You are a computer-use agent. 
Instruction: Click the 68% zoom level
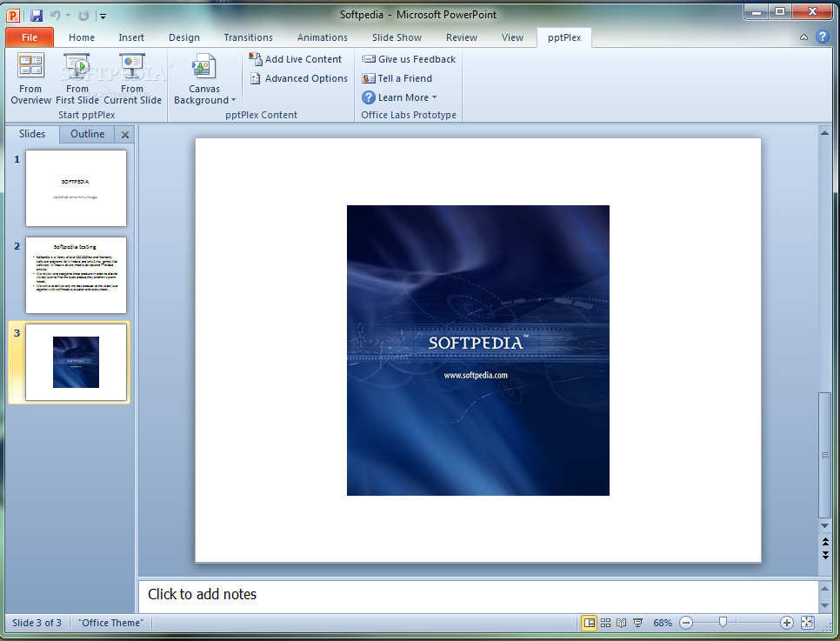[662, 623]
